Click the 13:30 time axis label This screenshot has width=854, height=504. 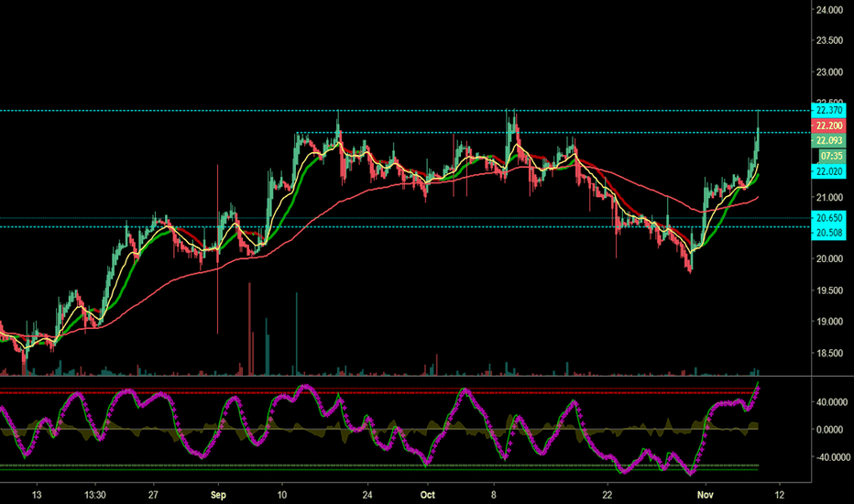point(94,495)
